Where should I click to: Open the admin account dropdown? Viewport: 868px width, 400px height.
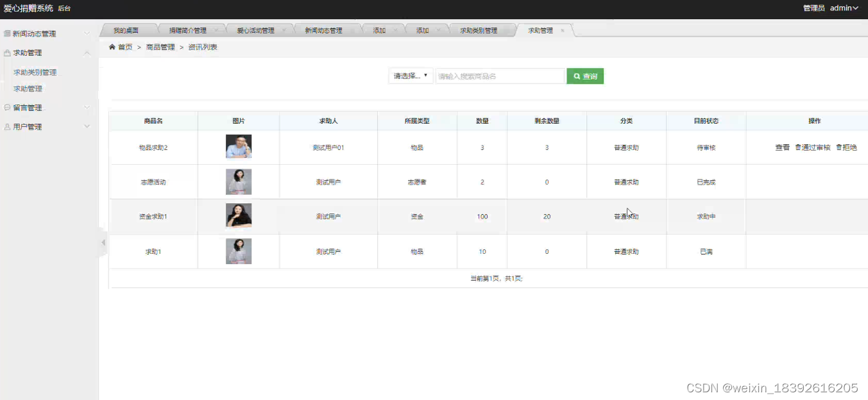(844, 8)
